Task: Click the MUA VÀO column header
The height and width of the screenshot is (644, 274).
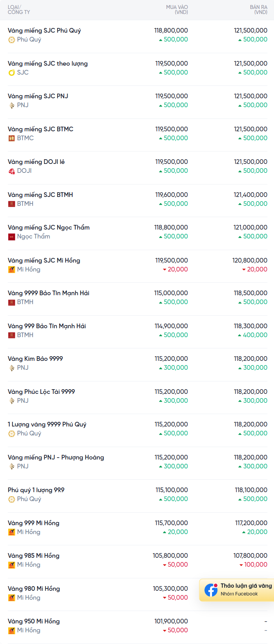Action: coord(177,10)
